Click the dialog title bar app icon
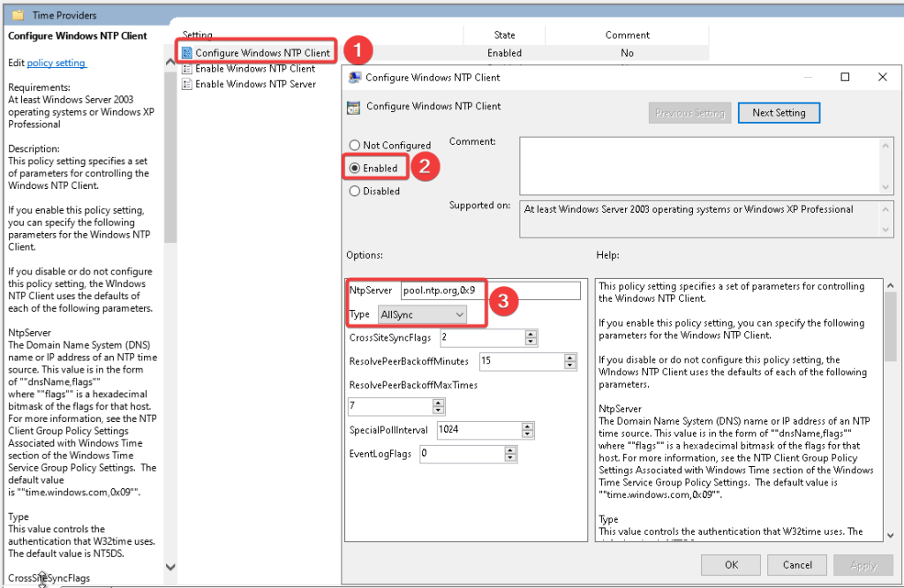This screenshot has width=904, height=588. pyautogui.click(x=355, y=78)
